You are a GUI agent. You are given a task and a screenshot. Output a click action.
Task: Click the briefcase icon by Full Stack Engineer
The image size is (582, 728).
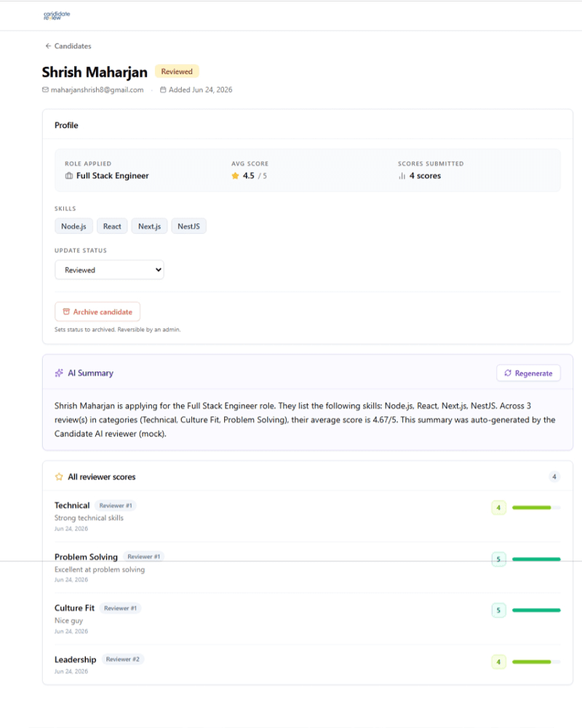click(69, 175)
